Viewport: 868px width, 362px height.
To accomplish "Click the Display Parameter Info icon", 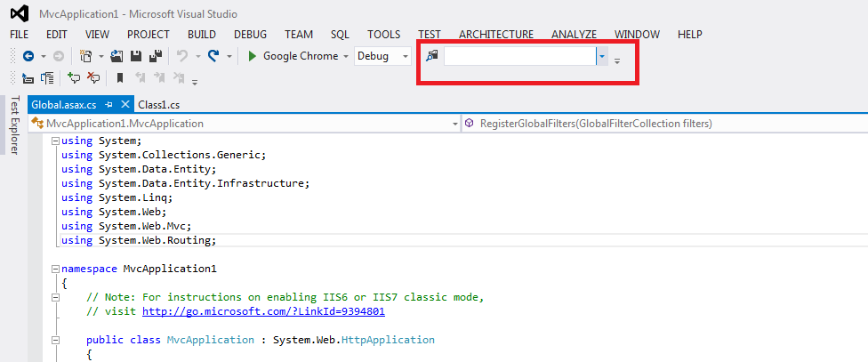I will 48,78.
